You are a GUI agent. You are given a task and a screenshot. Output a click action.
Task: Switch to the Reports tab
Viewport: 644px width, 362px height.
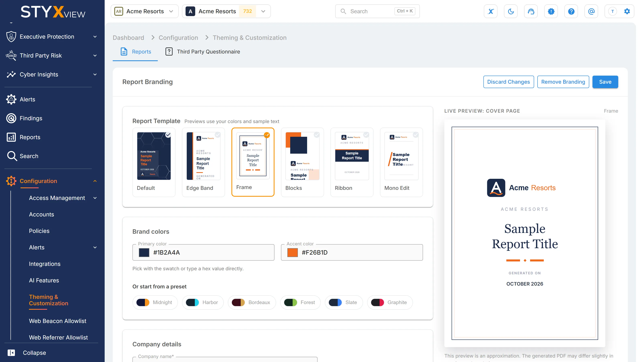135,52
